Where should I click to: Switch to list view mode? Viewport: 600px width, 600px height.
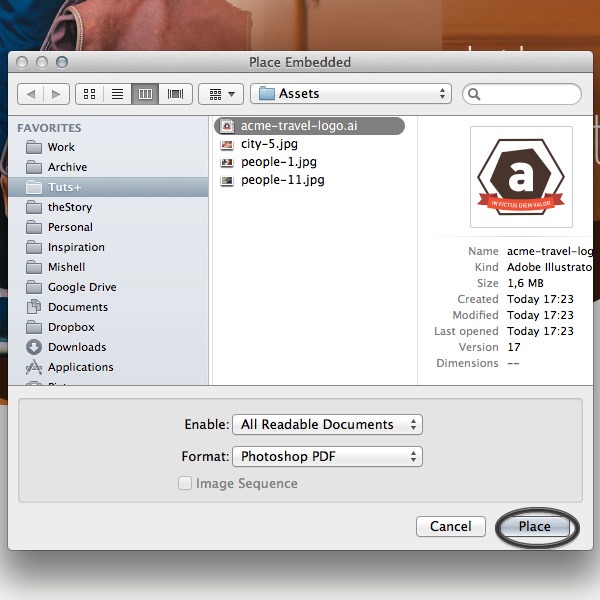(x=117, y=94)
